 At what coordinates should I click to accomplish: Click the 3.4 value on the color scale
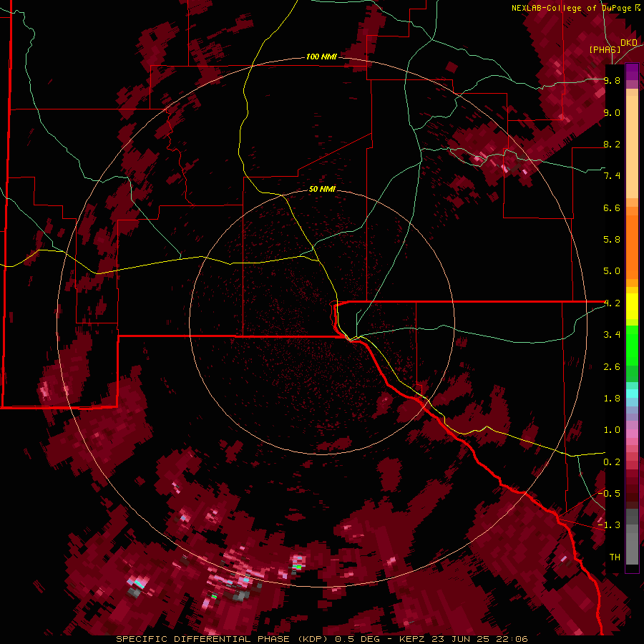[612, 335]
